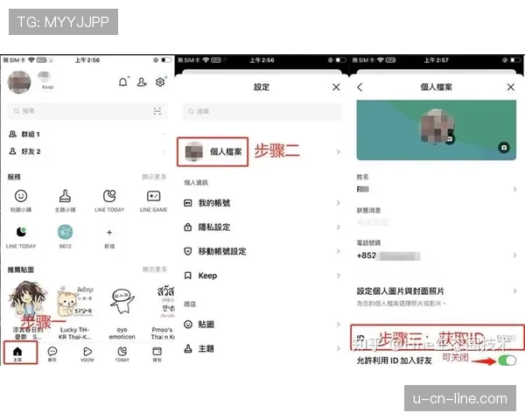Tap the add friend icon

(142, 81)
